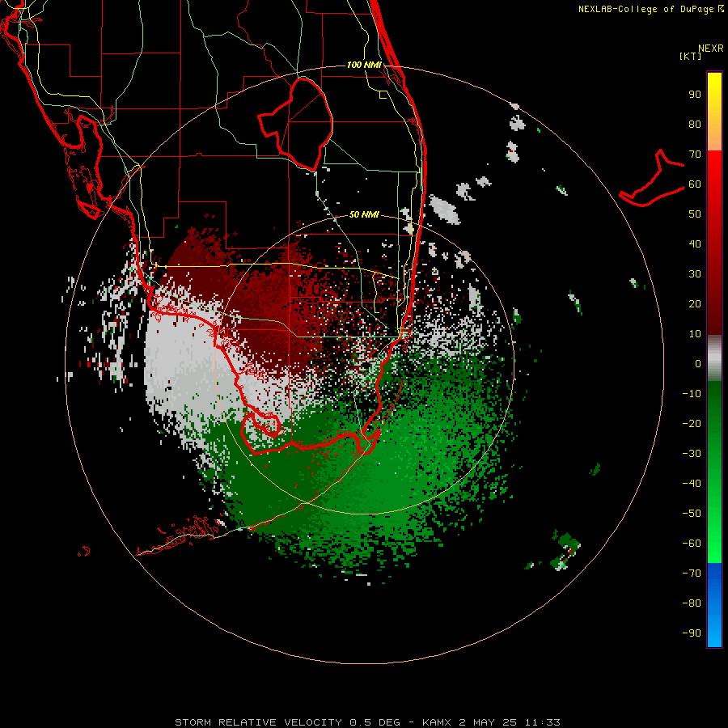The image size is (728, 728).
Task: Click the -60 scale value
Action: tap(692, 544)
